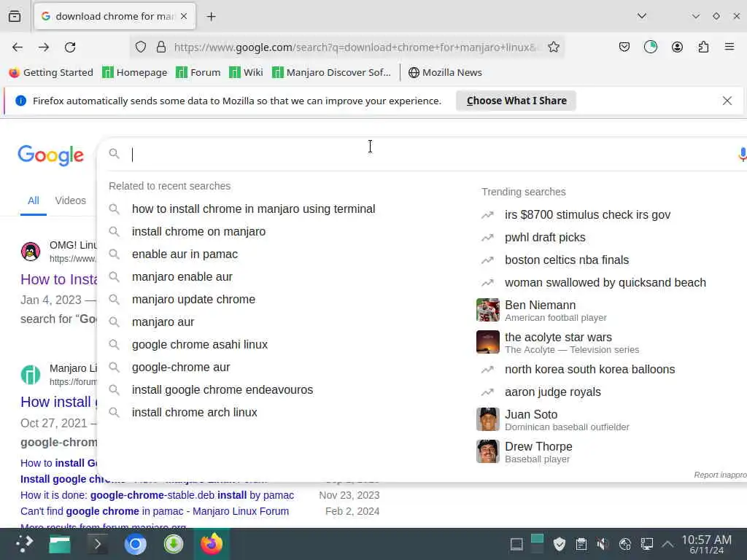The height and width of the screenshot is (560, 747).
Task: Save page to Pocket
Action: [624, 47]
